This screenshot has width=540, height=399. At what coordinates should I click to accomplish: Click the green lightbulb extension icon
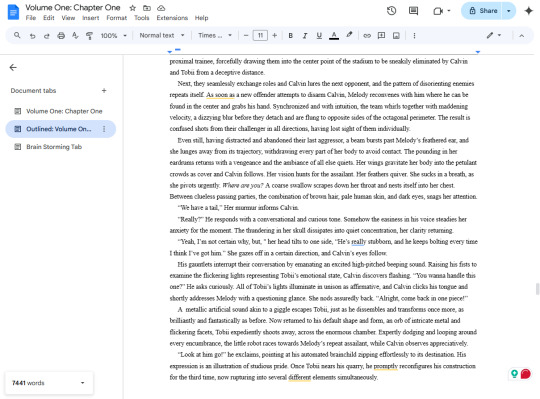tap(514, 374)
